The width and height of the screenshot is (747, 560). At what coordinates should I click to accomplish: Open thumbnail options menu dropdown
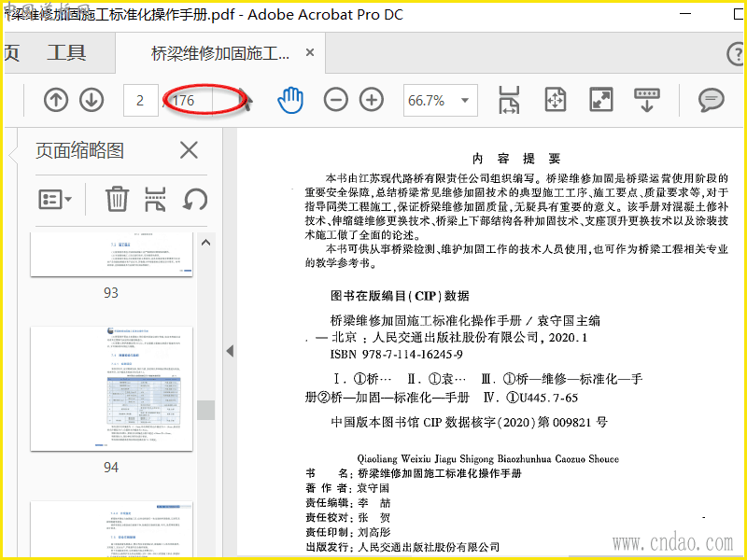pyautogui.click(x=55, y=199)
